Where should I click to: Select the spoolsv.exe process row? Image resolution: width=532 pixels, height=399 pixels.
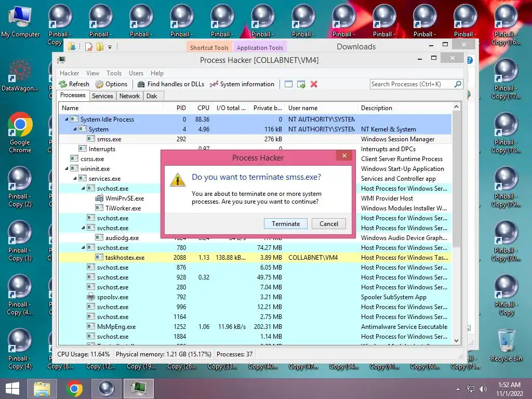coord(255,297)
